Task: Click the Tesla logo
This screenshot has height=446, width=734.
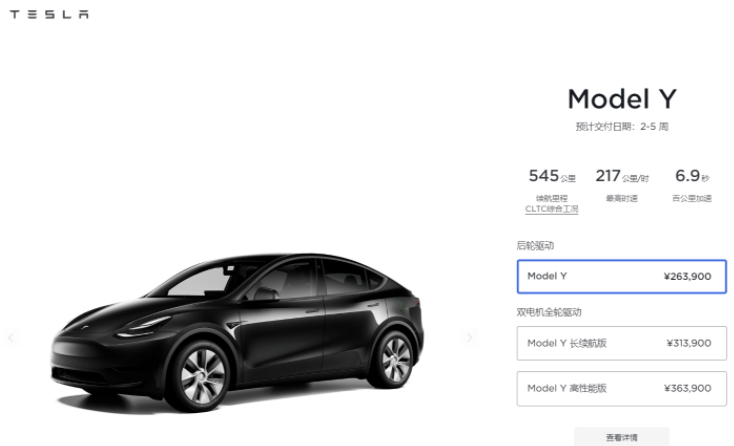Action: pos(49,15)
